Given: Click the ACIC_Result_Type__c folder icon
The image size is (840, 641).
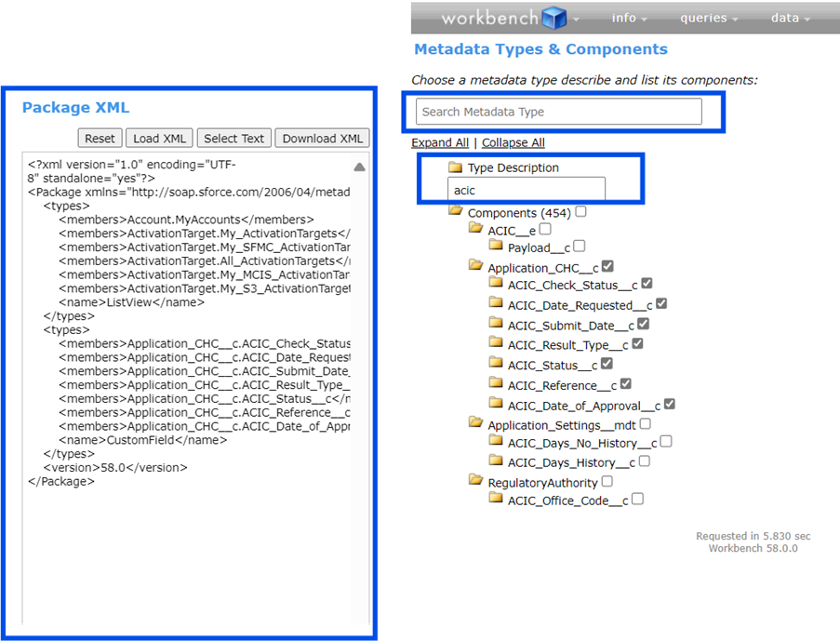Looking at the screenshot, I should (x=496, y=343).
